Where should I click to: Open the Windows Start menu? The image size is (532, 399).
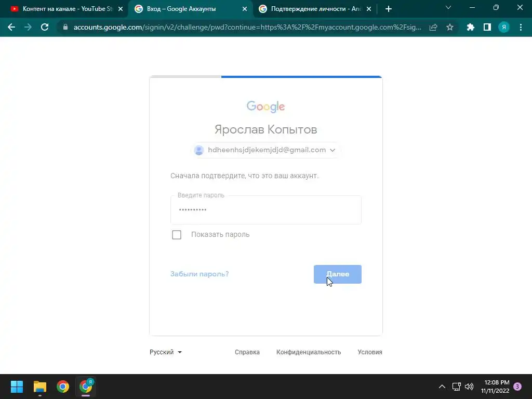17,387
